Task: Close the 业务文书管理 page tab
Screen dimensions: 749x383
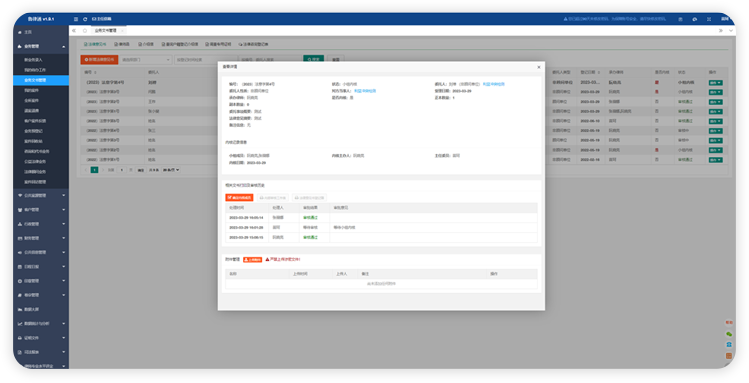Action: 122,31
